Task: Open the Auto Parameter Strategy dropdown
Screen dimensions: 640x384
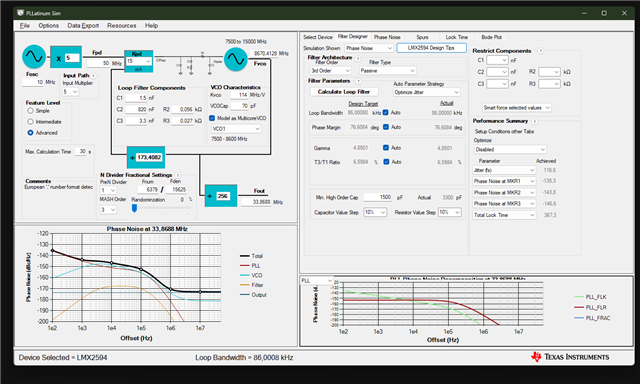Action: click(427, 92)
